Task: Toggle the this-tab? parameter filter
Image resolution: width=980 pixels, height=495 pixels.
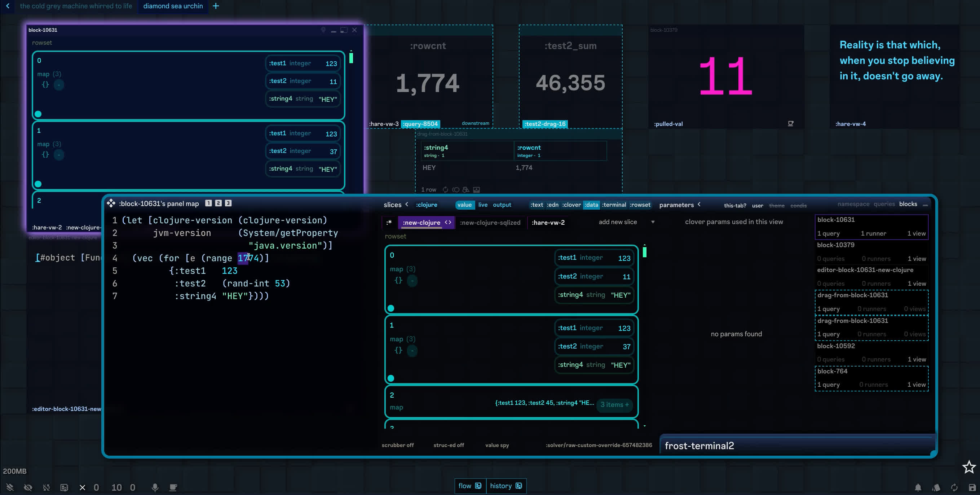Action: click(x=734, y=205)
